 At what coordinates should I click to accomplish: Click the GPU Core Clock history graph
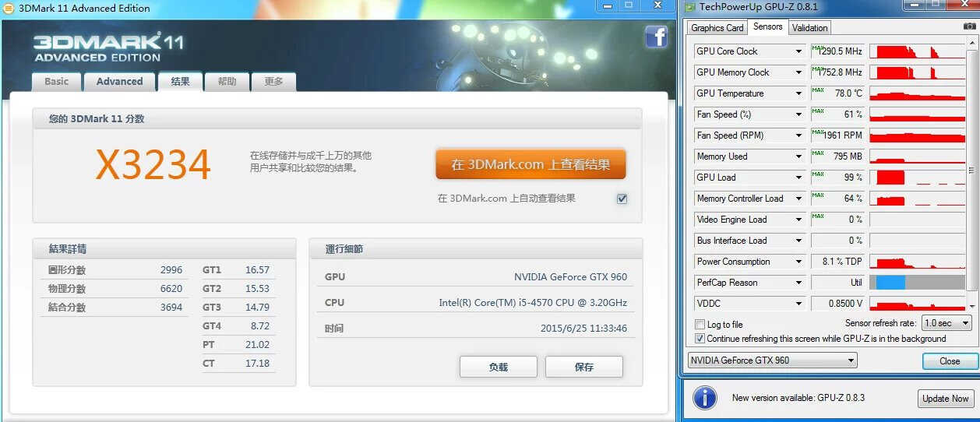click(917, 51)
